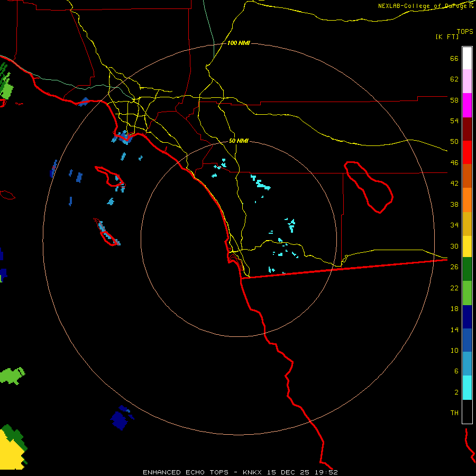Pick the bright red legend swatch
476x476 pixels.
[x=467, y=152]
